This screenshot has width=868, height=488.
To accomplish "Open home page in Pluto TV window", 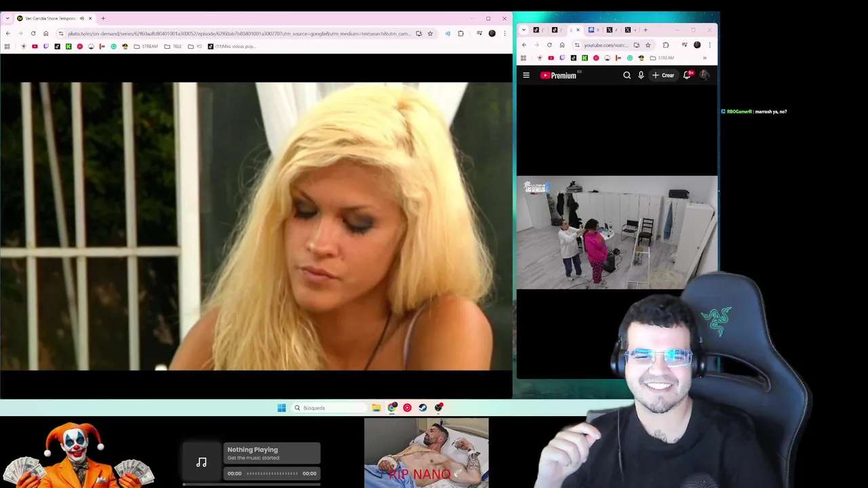I will pos(46,33).
